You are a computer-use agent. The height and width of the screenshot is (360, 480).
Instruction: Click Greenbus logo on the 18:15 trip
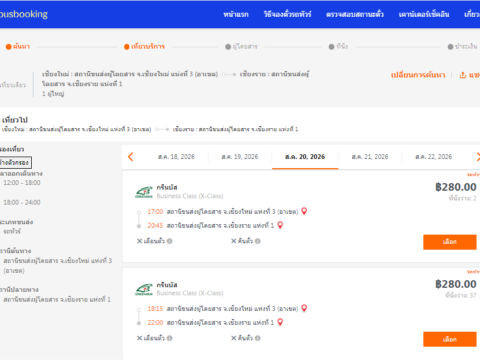coord(144,289)
